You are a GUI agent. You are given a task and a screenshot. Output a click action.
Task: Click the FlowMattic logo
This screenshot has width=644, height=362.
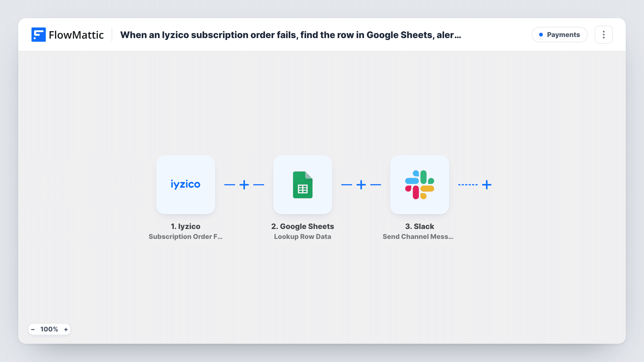pos(67,35)
